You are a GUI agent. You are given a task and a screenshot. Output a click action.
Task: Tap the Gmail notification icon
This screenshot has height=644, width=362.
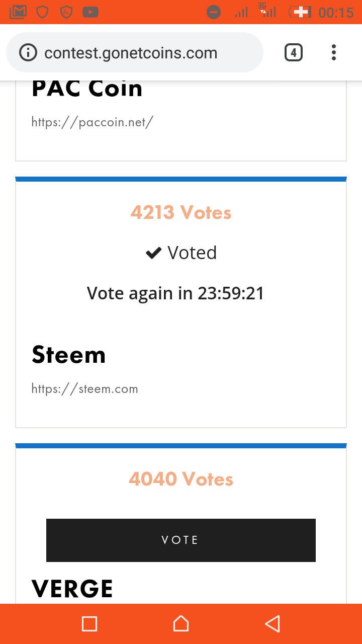coord(18,12)
